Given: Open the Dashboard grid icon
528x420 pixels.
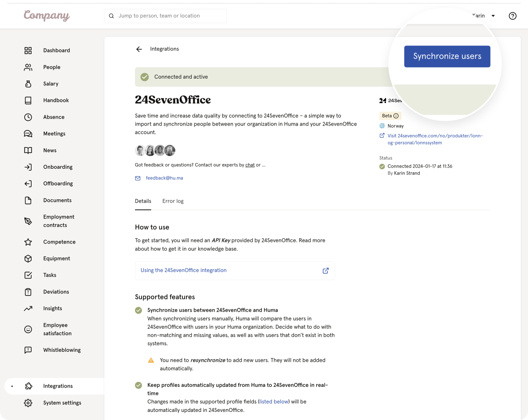Looking at the screenshot, I should [28, 50].
